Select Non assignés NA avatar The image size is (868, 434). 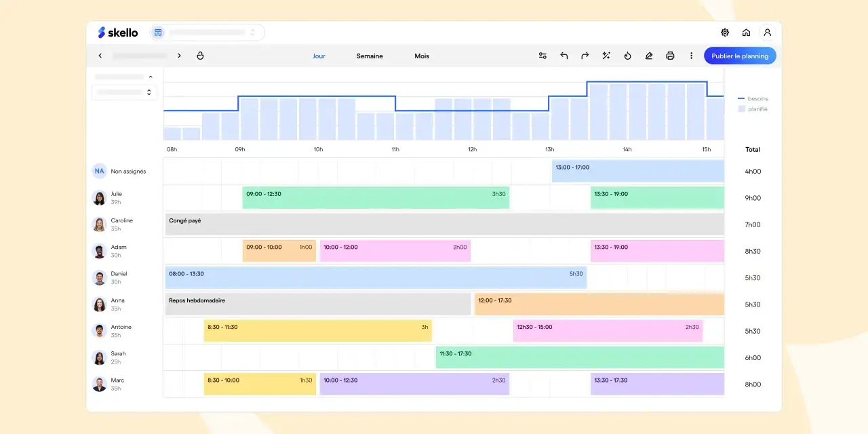pyautogui.click(x=99, y=171)
